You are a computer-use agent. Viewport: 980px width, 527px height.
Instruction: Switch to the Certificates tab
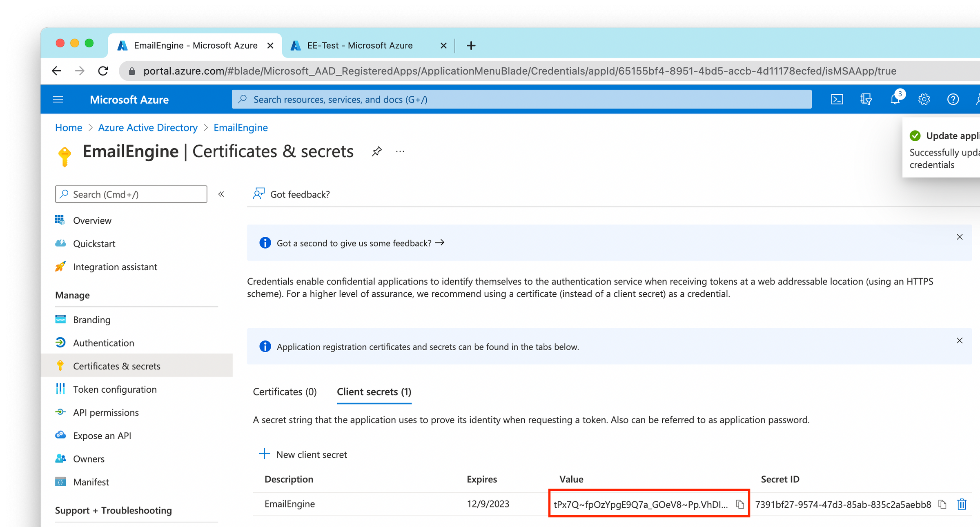tap(285, 391)
